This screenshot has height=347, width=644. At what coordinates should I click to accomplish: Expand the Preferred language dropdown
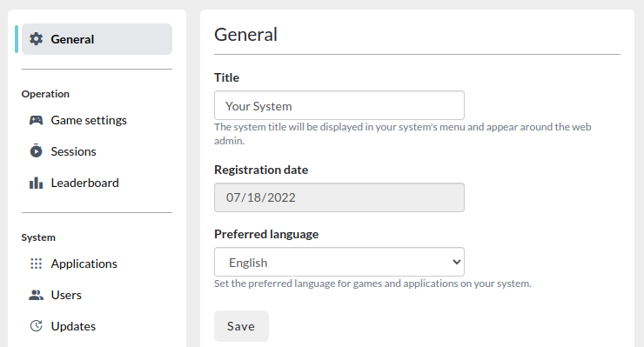coord(339,262)
